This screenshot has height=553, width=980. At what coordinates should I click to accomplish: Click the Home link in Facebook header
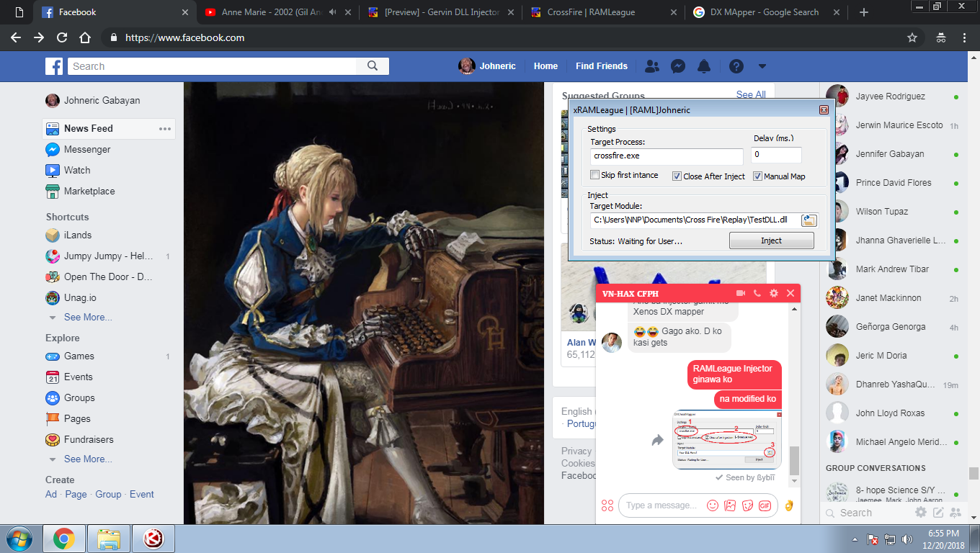(x=545, y=66)
